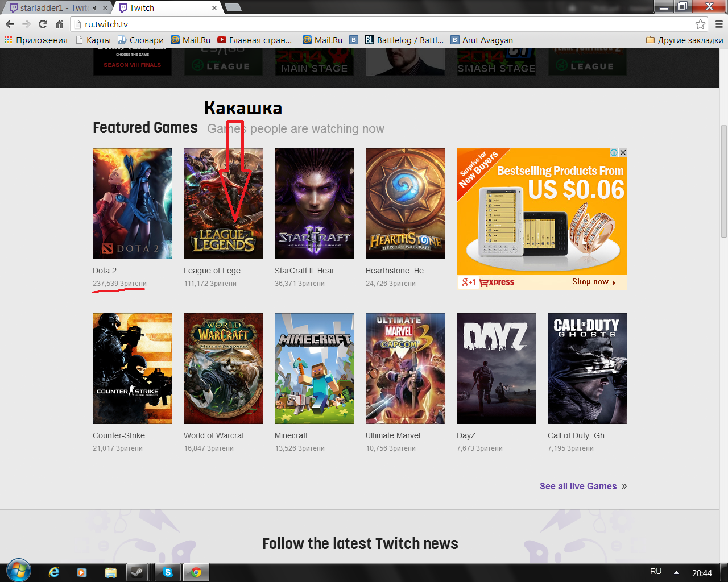728x582 pixels.
Task: Open the Battlelog bookmark
Action: (x=404, y=40)
